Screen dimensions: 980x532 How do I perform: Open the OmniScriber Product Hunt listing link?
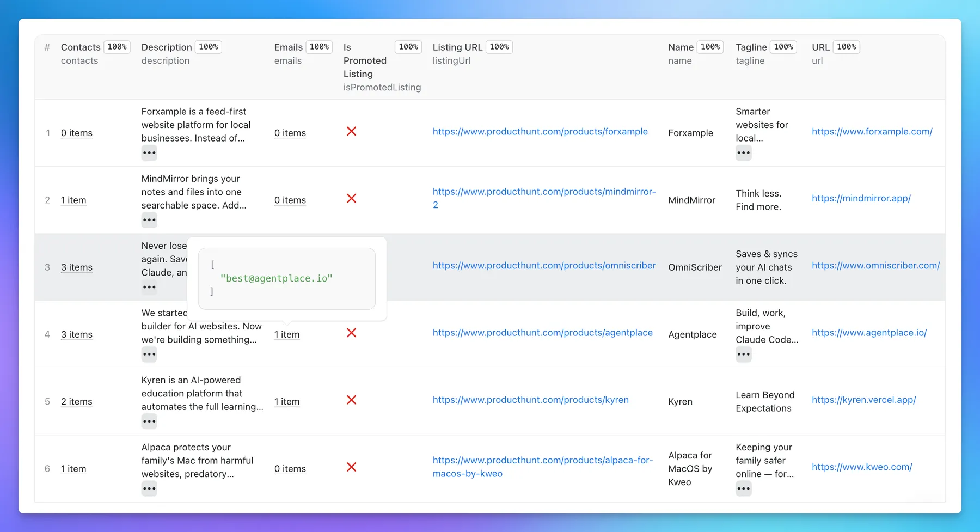tap(544, 265)
